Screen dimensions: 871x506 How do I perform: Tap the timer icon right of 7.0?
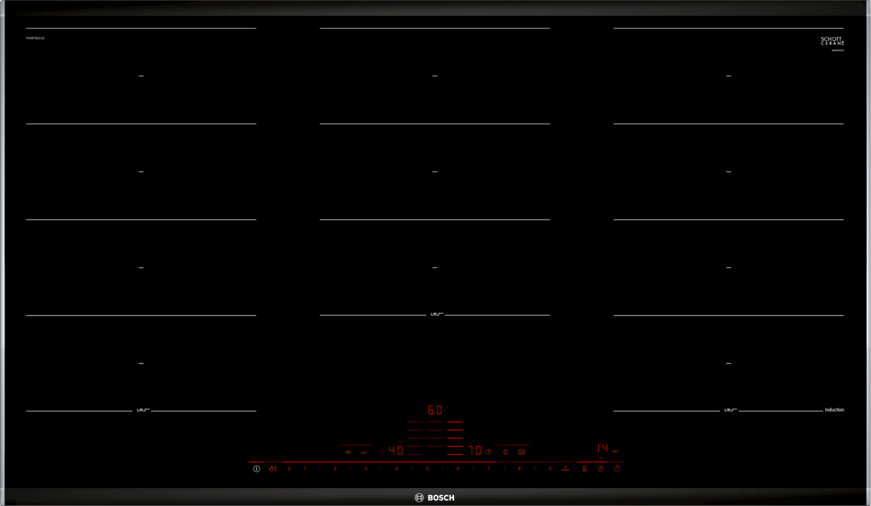488,452
